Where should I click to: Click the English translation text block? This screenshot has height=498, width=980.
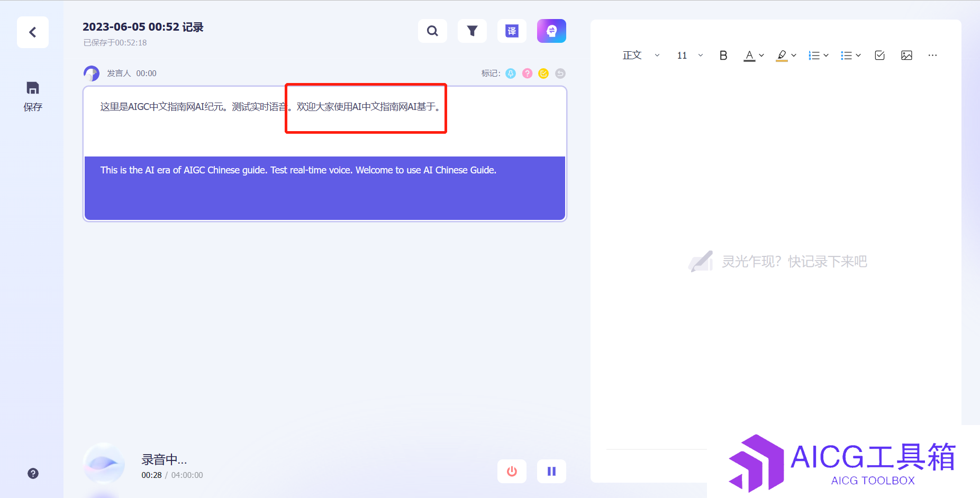(325, 188)
